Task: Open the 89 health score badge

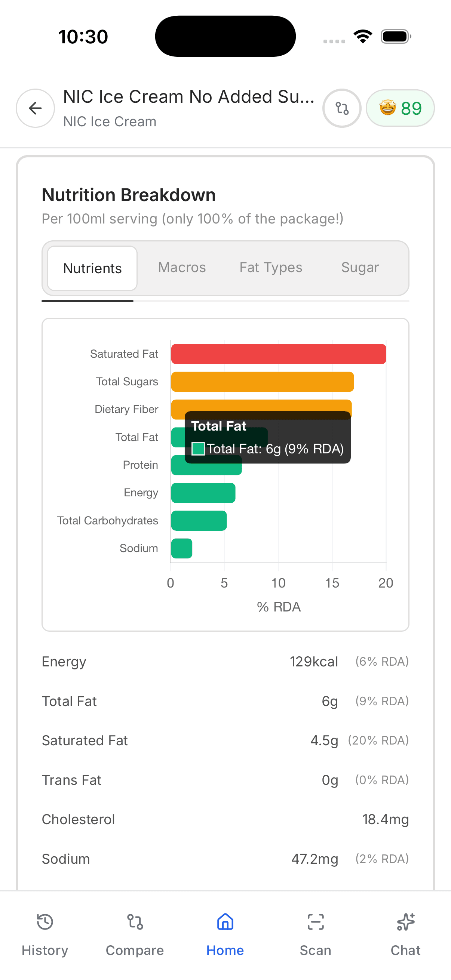Action: [x=400, y=108]
